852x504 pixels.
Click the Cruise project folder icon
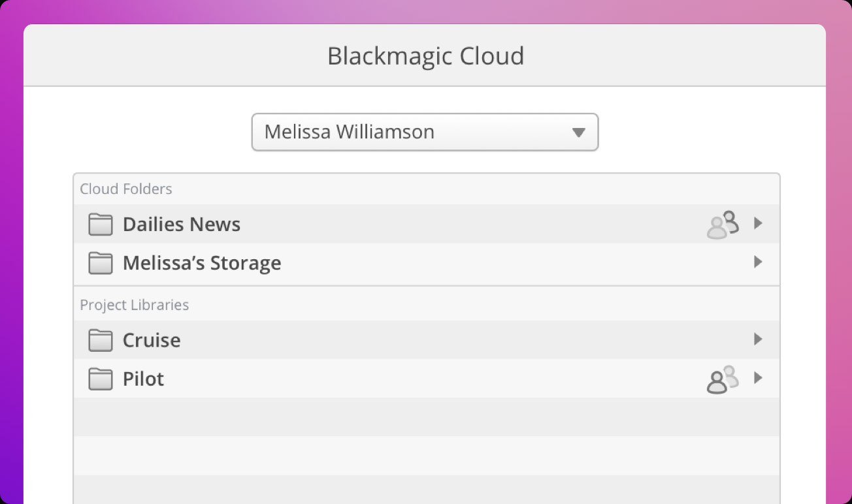[100, 339]
